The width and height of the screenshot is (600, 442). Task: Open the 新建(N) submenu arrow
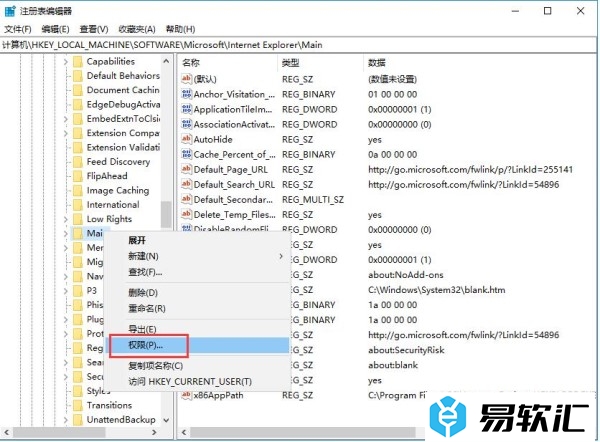(x=281, y=256)
